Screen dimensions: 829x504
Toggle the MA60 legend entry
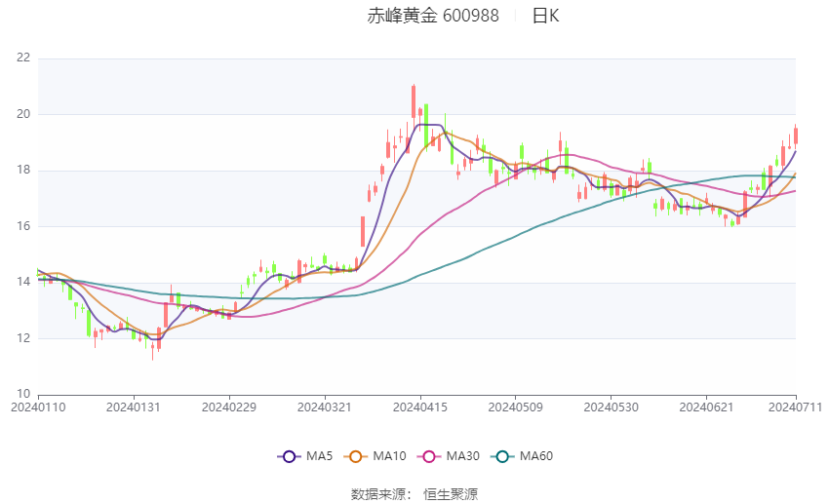(522, 456)
